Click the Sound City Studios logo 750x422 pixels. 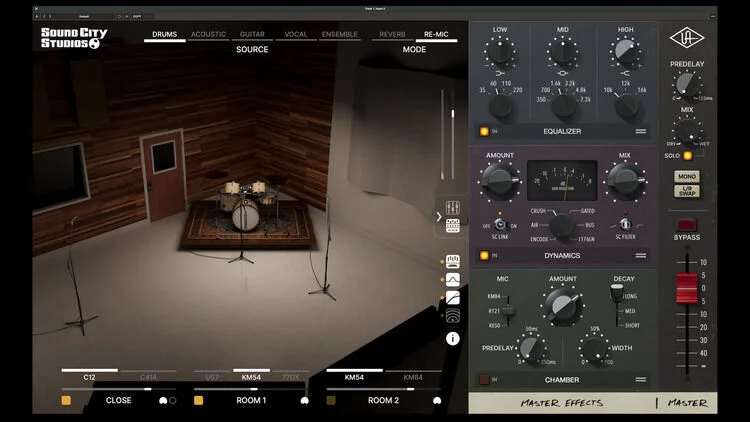[74, 38]
